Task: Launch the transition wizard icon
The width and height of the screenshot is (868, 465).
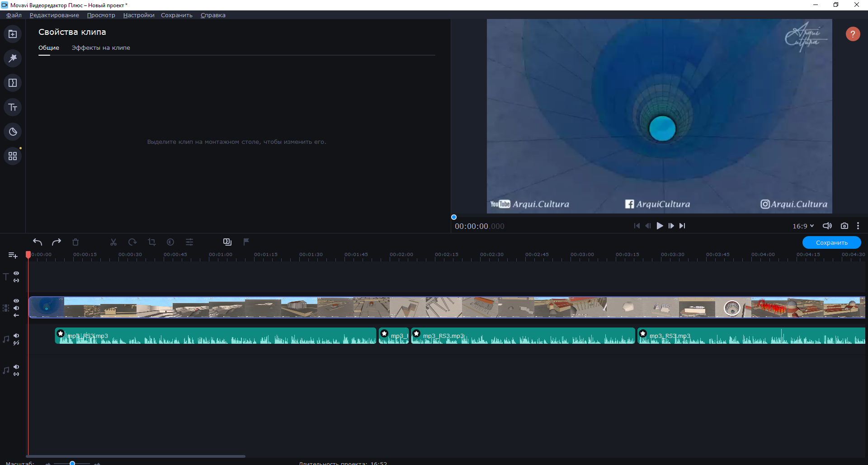Action: pos(227,242)
